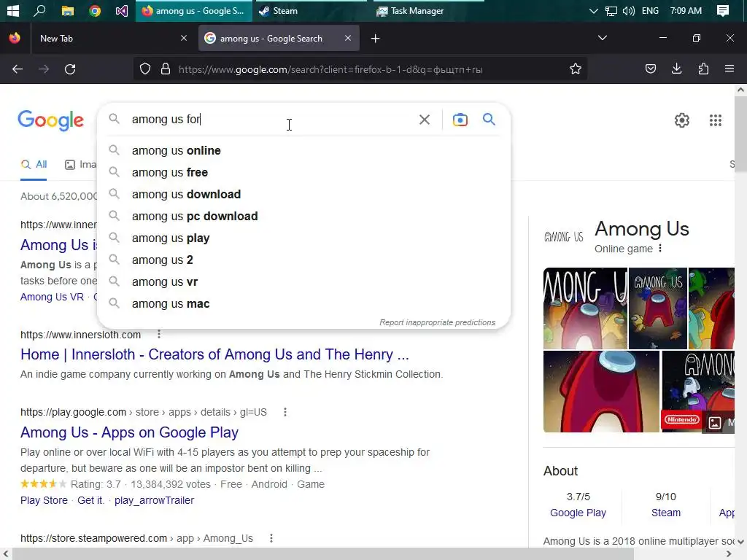747x560 pixels.
Task: Open first Among Us panel image
Action: 585,308
